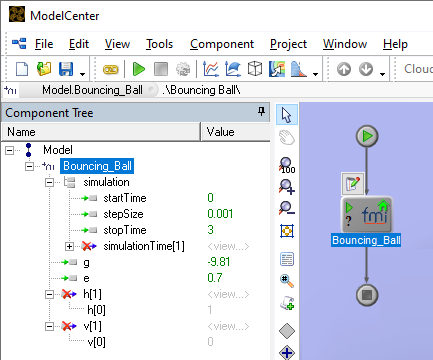Open the Component menu

222,44
